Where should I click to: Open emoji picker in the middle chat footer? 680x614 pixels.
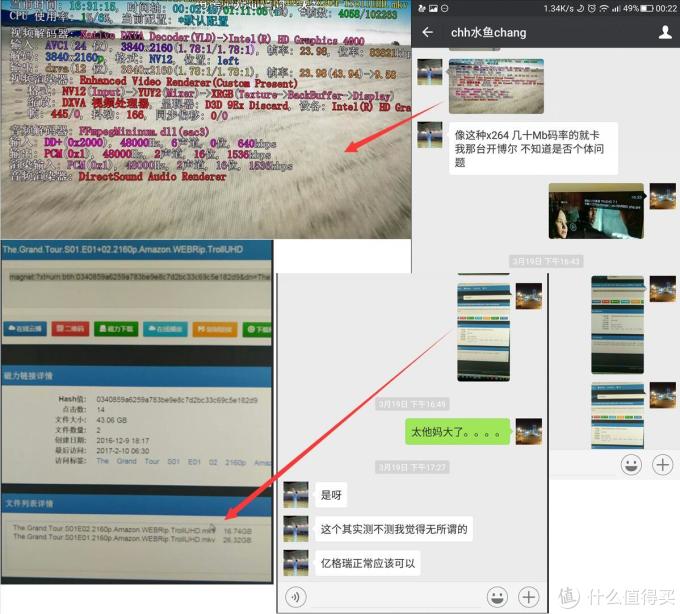497,597
